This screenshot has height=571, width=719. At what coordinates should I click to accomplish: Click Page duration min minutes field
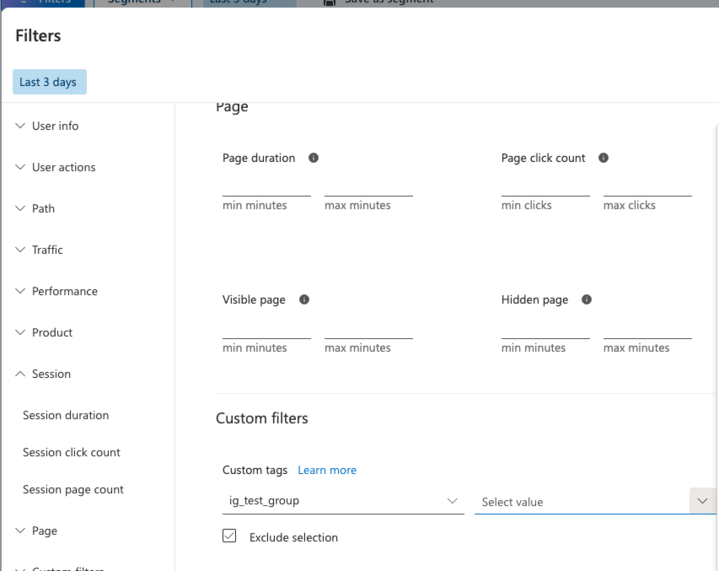tap(266, 187)
